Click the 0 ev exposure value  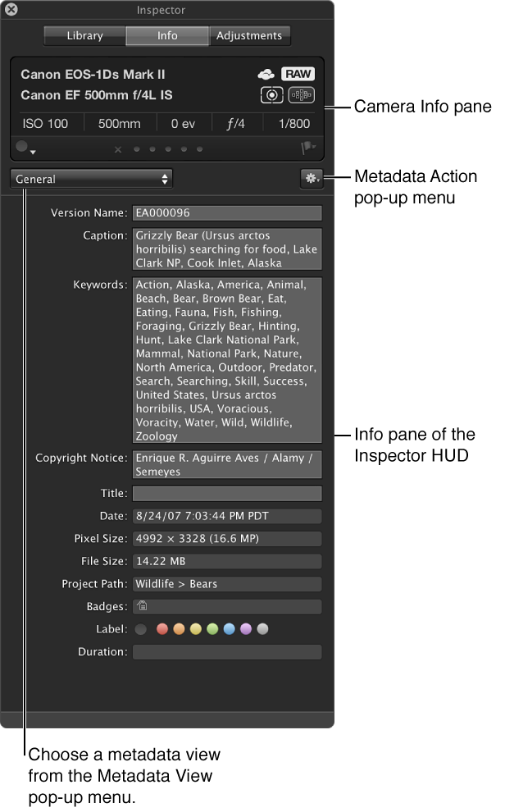[183, 124]
